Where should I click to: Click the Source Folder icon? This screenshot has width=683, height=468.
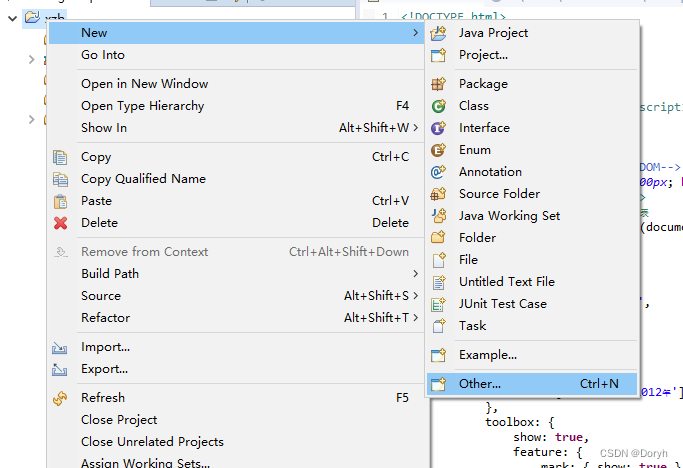(438, 194)
